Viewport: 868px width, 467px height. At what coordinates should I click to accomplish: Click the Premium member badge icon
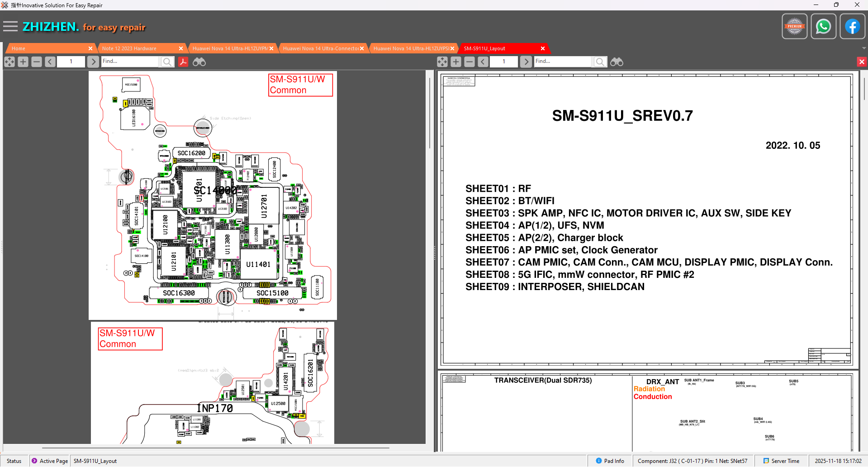point(794,27)
